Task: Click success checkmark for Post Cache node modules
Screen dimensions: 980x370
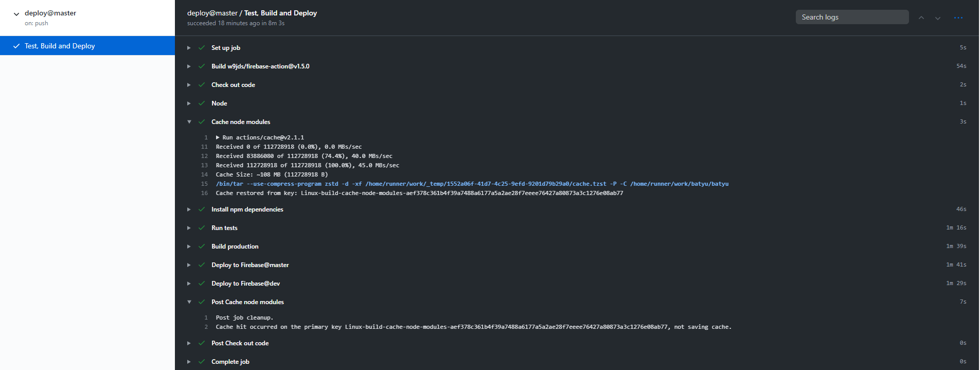Action: 202,302
